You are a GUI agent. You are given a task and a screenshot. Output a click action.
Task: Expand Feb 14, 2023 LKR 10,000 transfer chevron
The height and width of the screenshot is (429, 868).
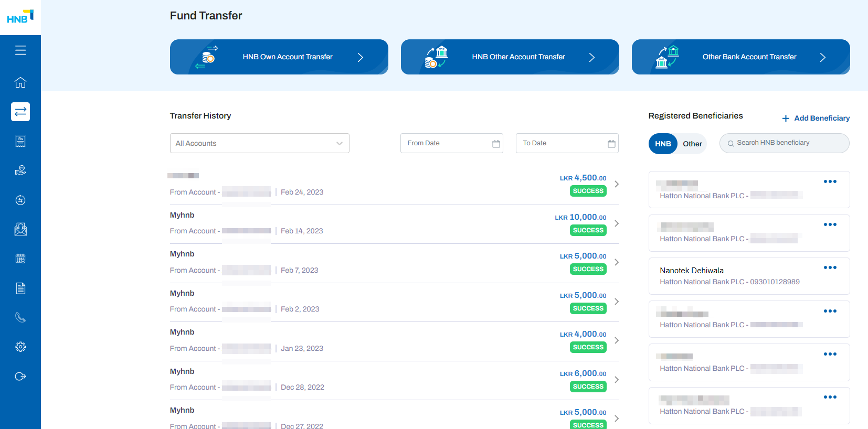point(617,223)
